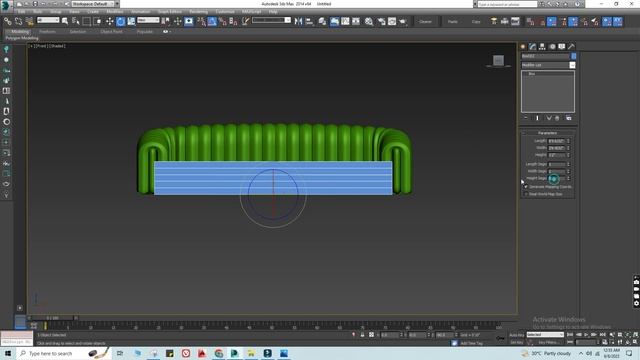Click the Cleaner toolbar button
Screen dimensions: 640x360
pos(425,22)
